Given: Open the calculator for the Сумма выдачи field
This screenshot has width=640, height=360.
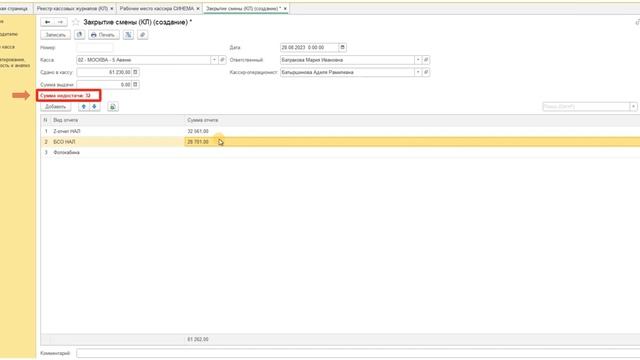Looking at the screenshot, I should pos(136,84).
